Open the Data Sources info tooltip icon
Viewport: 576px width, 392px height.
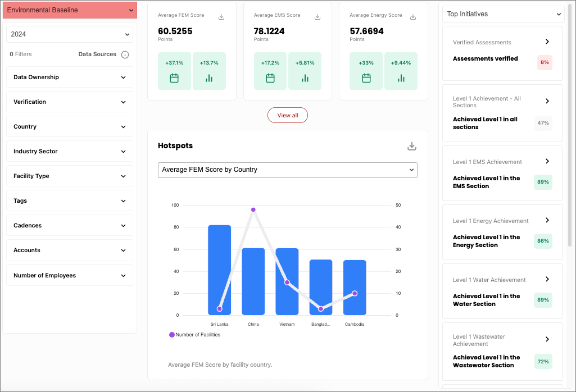(124, 54)
